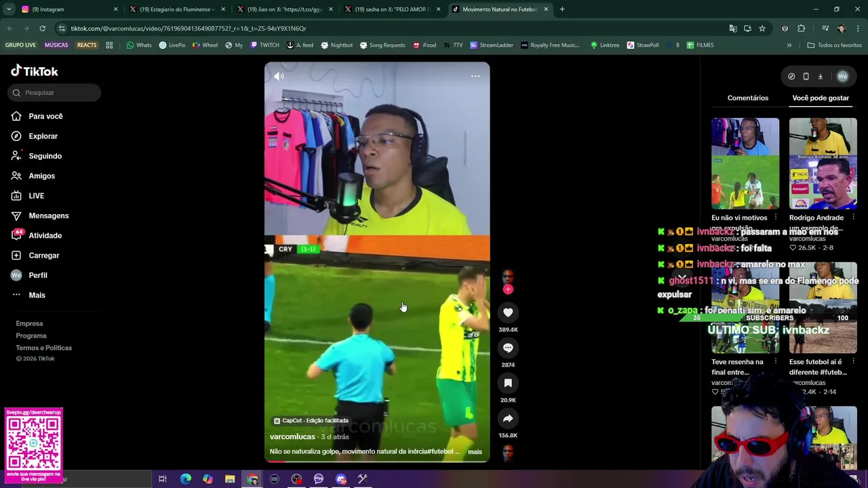
Task: Switch to the Comentários tab
Action: [748, 98]
